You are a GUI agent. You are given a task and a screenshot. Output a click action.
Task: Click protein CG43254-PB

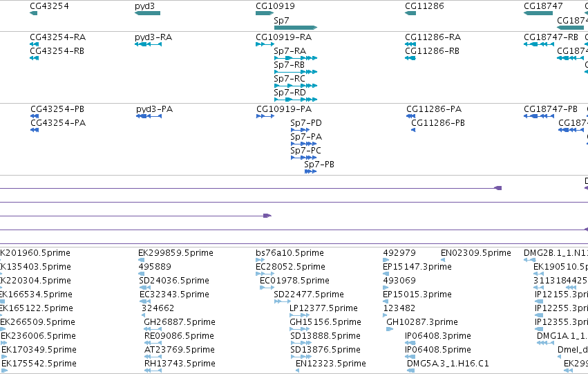coord(35,116)
